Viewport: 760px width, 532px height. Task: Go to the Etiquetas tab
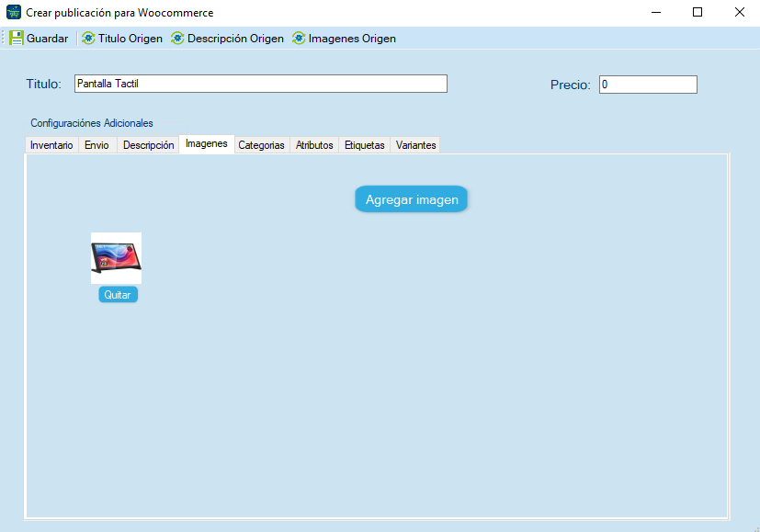[x=365, y=145]
